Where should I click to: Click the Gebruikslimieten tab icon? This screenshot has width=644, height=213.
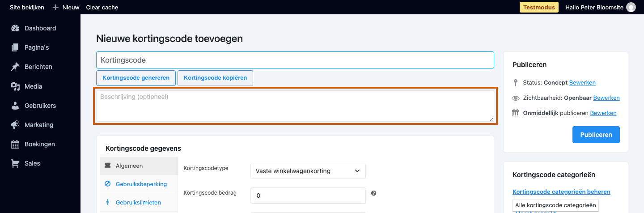[x=107, y=202]
